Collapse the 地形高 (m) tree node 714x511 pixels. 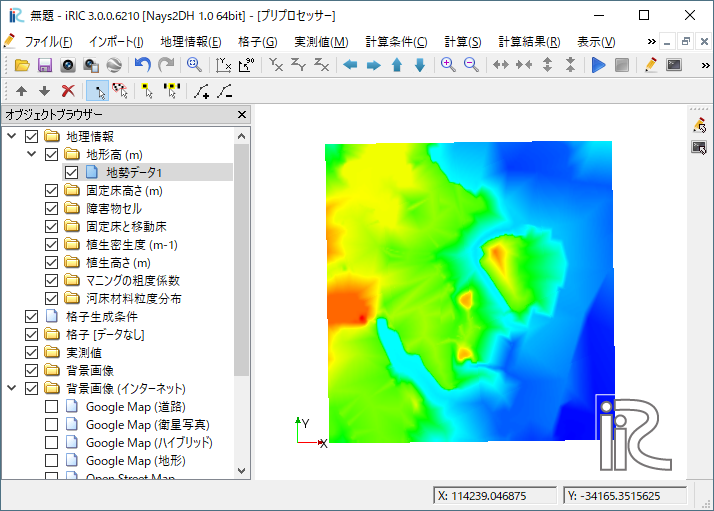coord(32,154)
